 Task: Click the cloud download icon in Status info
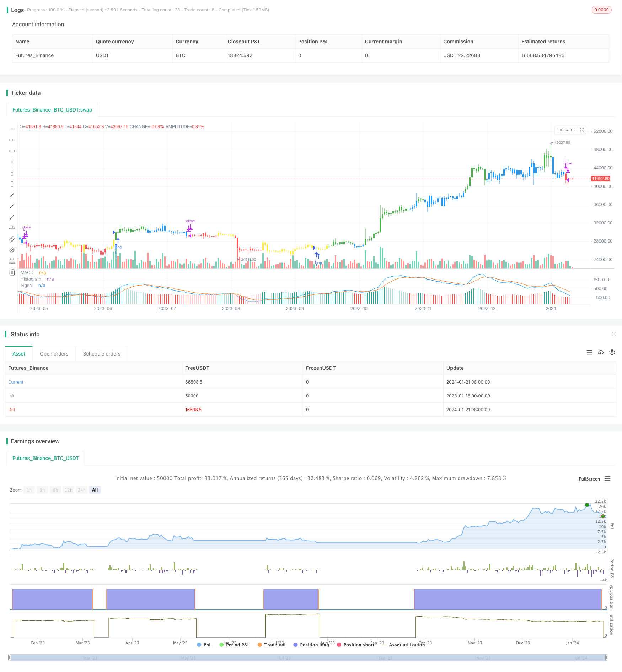601,352
